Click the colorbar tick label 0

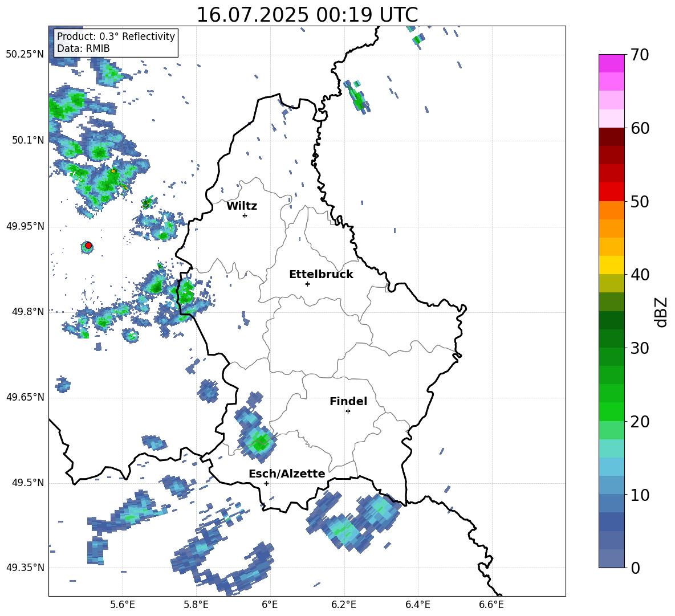635,568
